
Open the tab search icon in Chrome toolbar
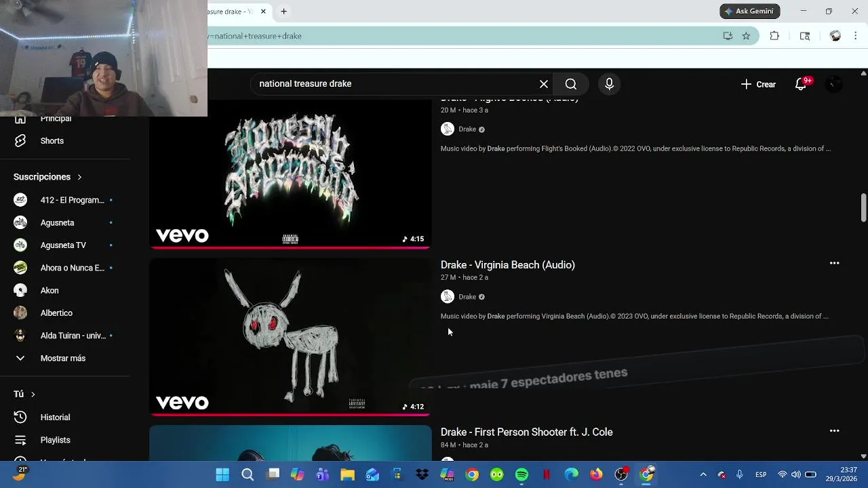(x=805, y=36)
